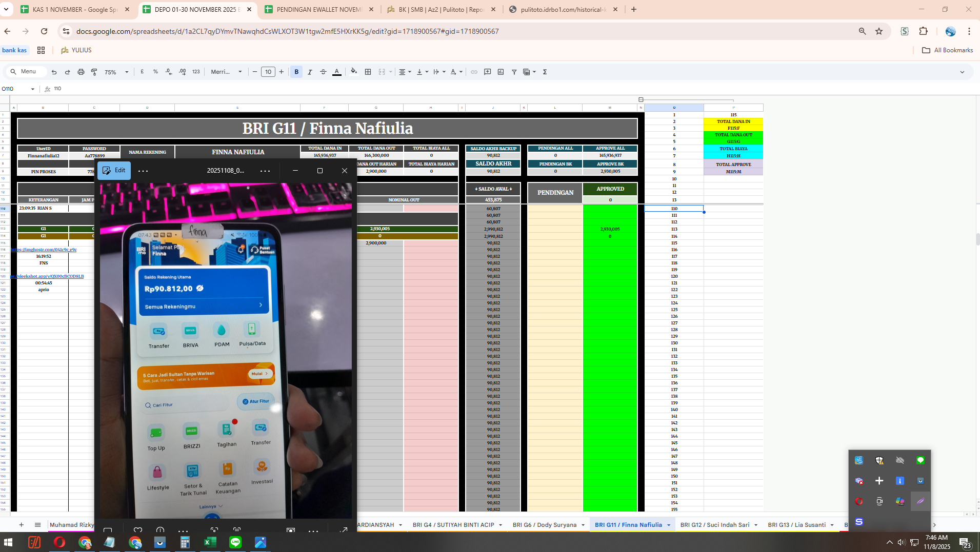This screenshot has height=552, width=980.
Task: Open the filter views dropdown
Action: point(529,72)
